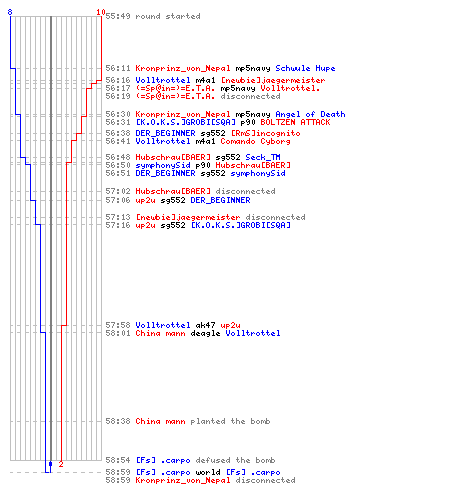Click [RmS]incognito in the 56:38 event
Screen dimensions: 450x500
tap(266, 133)
